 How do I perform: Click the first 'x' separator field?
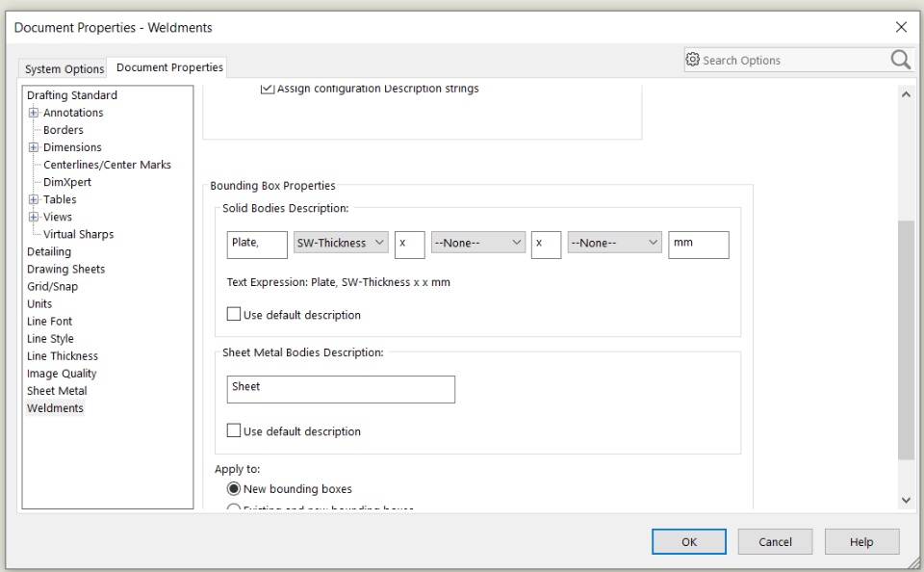(x=410, y=245)
